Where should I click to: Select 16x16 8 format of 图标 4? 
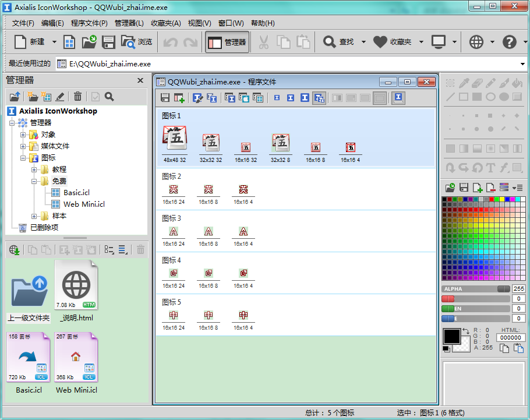tap(209, 279)
